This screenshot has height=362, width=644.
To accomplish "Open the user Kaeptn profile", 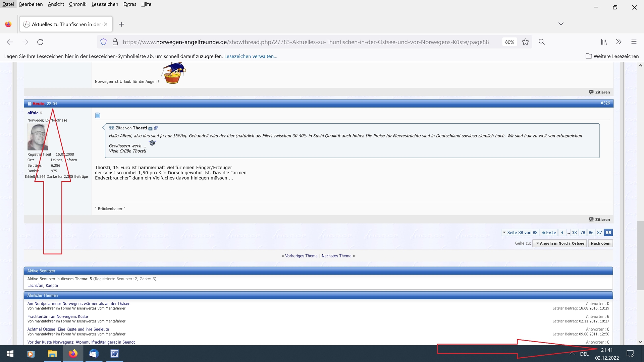I will 52,286.
